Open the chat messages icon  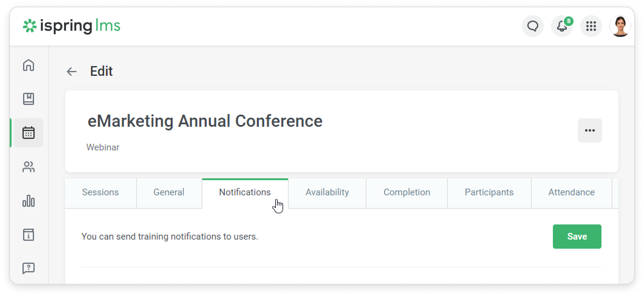(x=533, y=26)
